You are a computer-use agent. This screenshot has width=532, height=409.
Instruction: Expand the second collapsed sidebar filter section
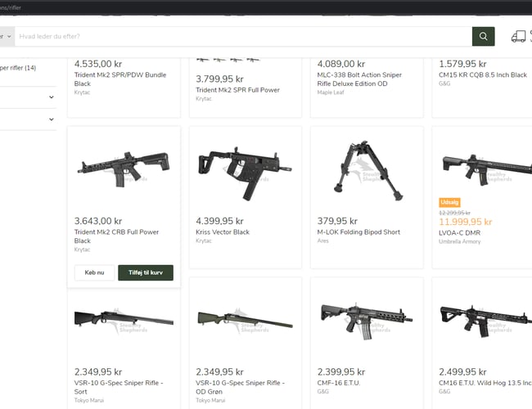click(x=52, y=119)
